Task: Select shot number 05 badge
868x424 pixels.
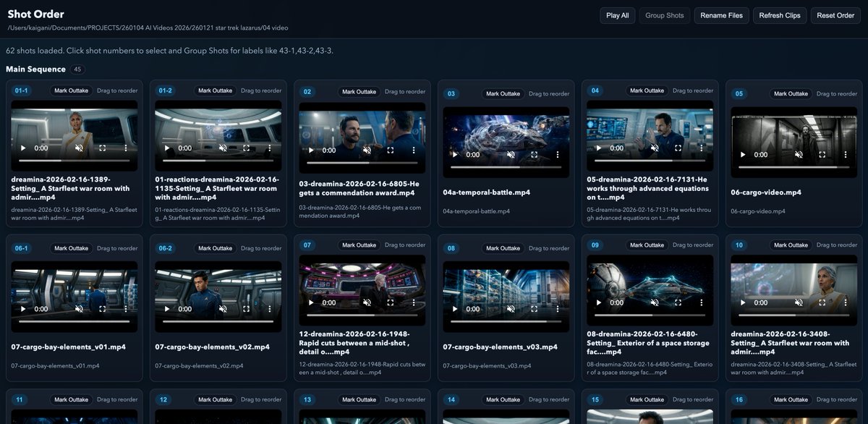Action: click(739, 94)
